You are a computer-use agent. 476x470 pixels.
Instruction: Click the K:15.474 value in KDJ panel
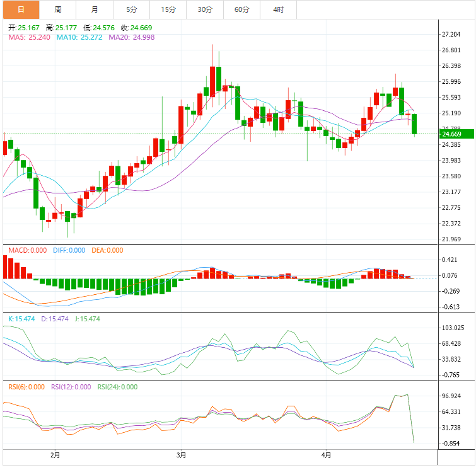(x=21, y=319)
